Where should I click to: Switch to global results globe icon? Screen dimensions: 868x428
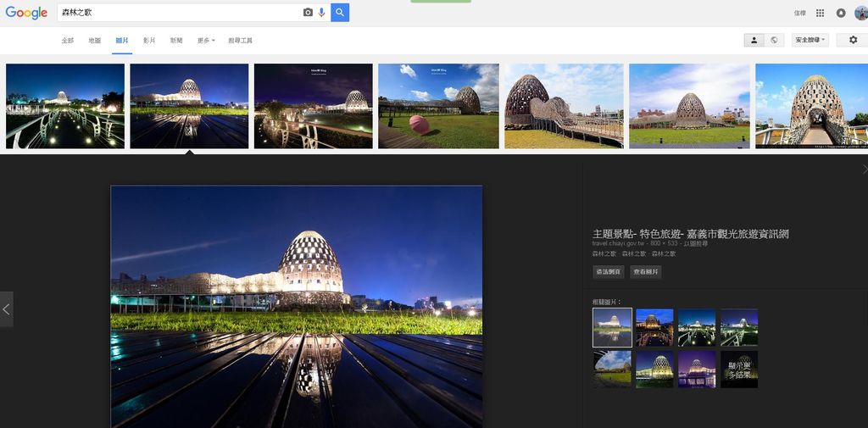(774, 40)
